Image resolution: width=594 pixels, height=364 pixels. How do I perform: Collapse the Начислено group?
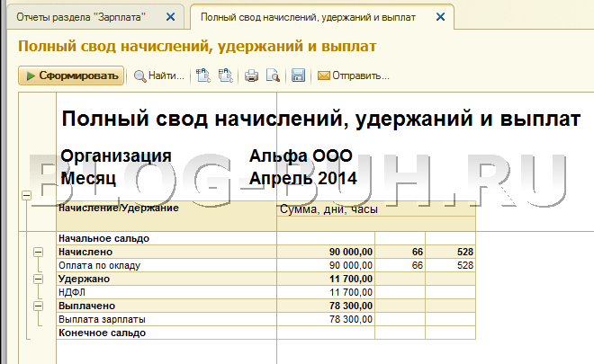pos(39,252)
